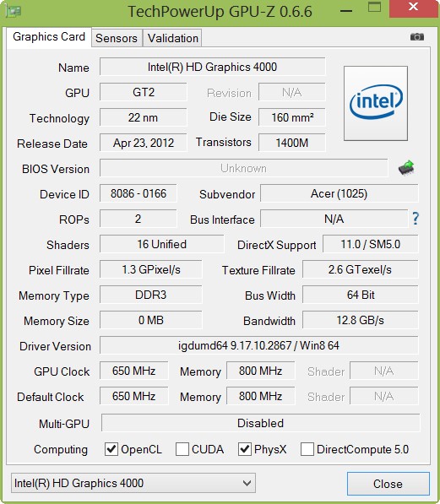440x504 pixels.
Task: Click the Close button
Action: coord(388,484)
